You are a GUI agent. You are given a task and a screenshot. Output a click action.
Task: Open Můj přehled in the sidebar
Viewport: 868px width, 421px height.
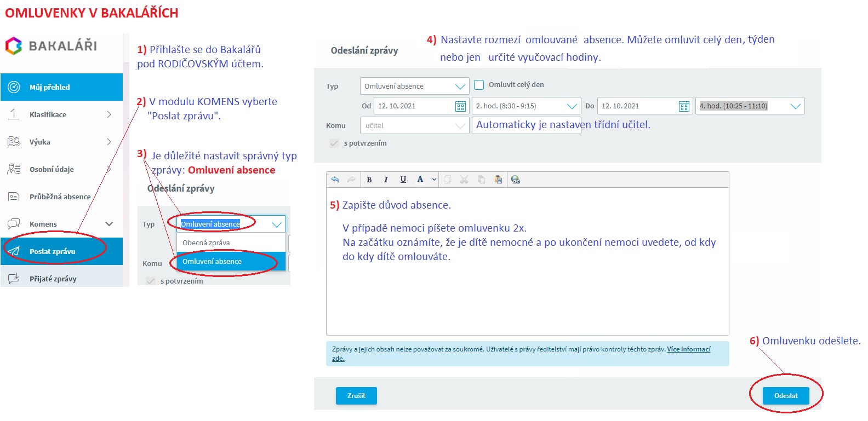61,87
